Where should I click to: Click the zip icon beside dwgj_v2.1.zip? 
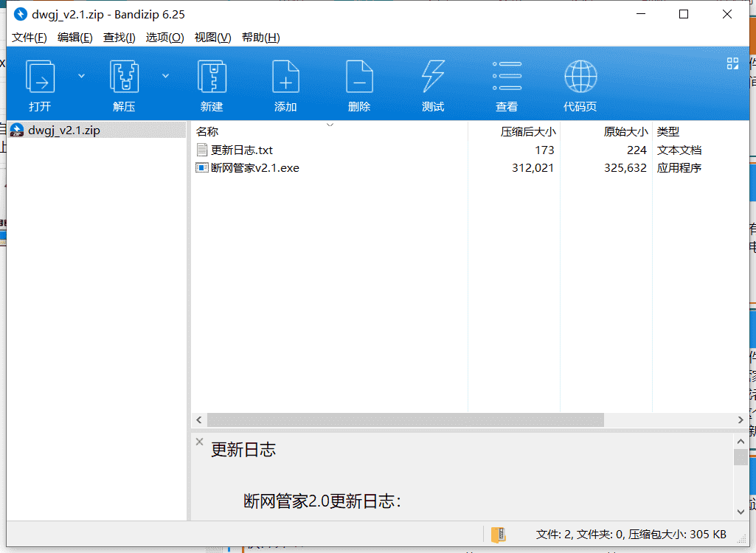click(x=17, y=131)
